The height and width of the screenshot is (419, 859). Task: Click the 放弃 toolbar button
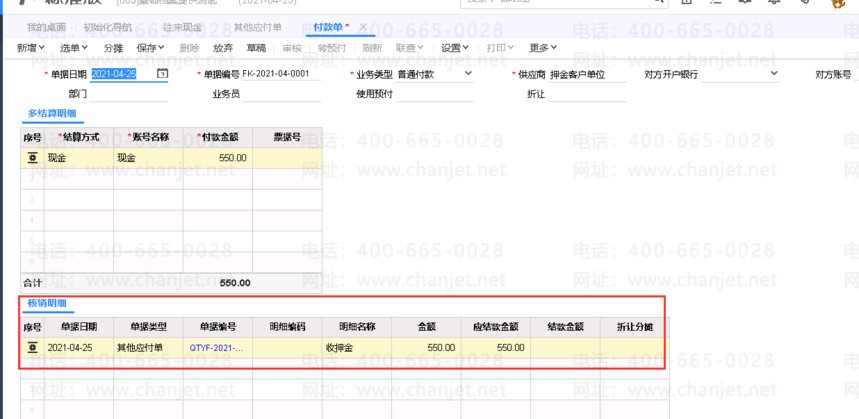click(223, 48)
